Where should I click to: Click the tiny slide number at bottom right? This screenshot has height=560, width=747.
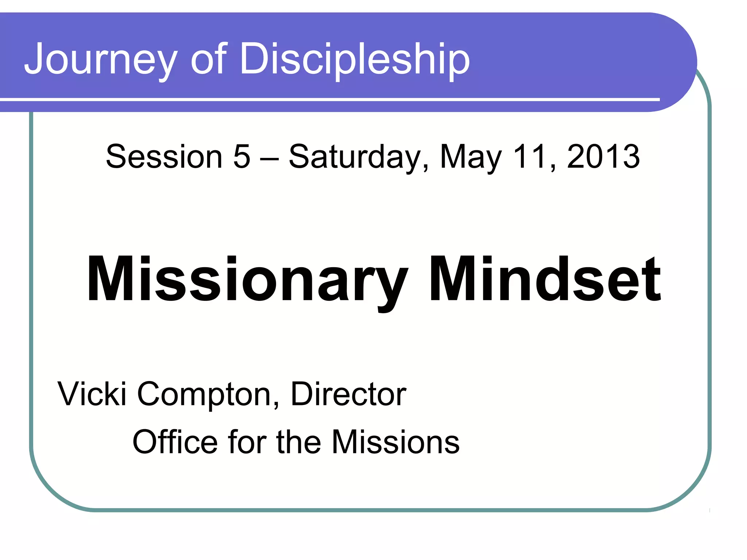[710, 510]
